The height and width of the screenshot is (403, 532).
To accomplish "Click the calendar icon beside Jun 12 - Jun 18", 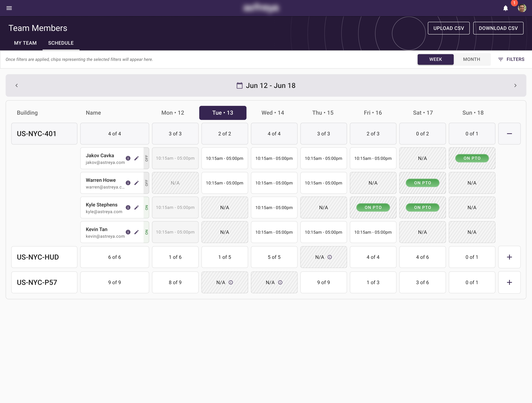I will pos(240,86).
